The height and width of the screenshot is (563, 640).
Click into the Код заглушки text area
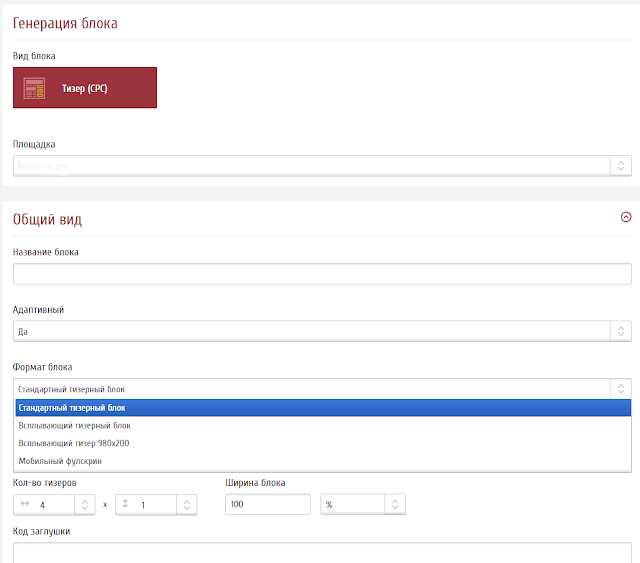(322, 553)
